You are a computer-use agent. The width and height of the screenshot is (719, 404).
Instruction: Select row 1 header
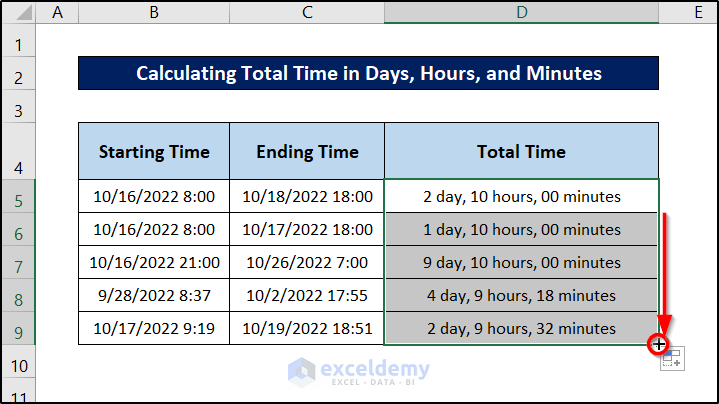(18, 46)
